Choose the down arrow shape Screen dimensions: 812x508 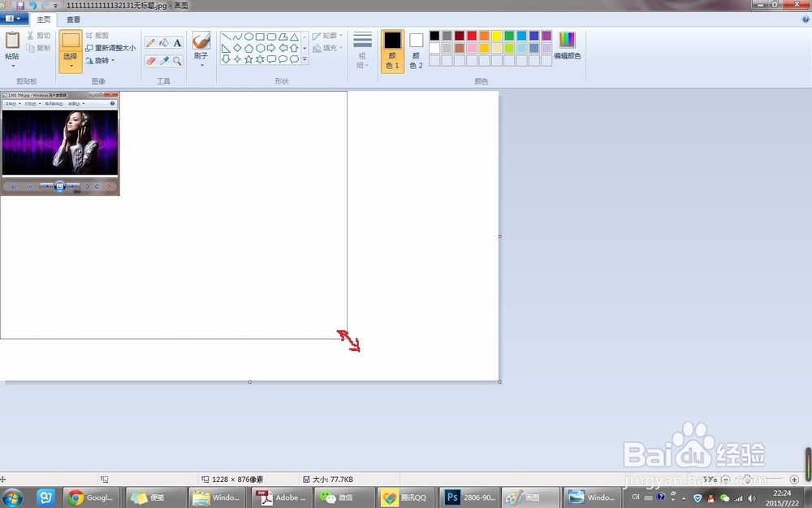[227, 59]
